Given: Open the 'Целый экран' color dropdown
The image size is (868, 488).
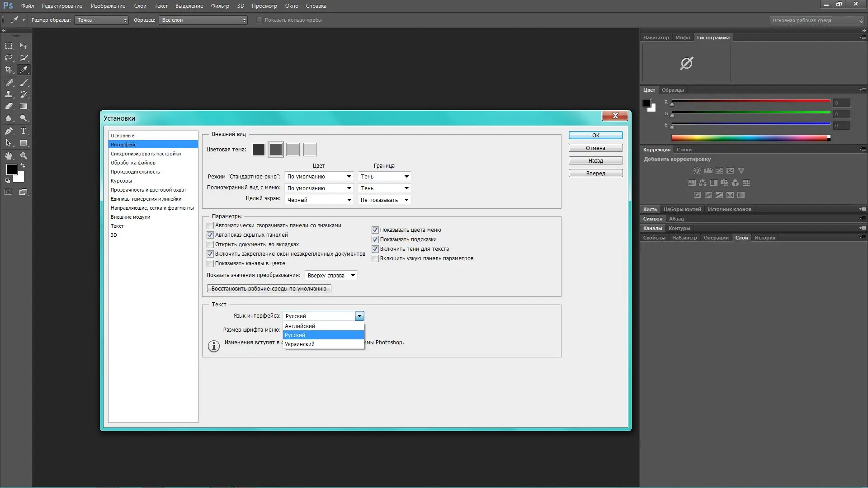Looking at the screenshot, I should click(319, 200).
